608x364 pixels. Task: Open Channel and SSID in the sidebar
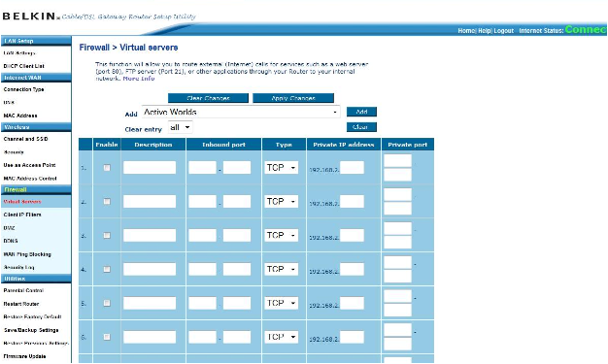(x=25, y=139)
